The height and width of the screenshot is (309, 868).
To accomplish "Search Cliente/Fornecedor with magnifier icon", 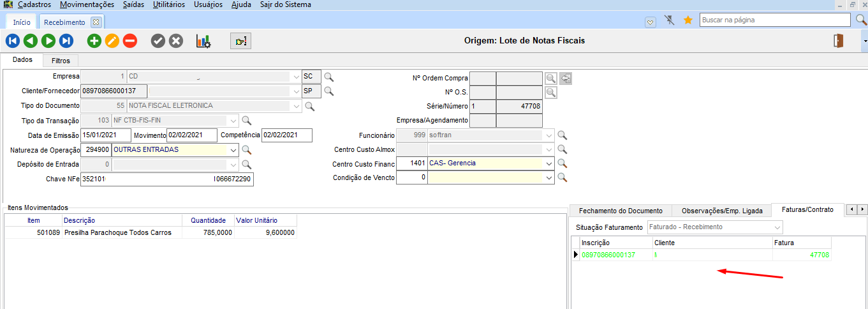I will [329, 91].
